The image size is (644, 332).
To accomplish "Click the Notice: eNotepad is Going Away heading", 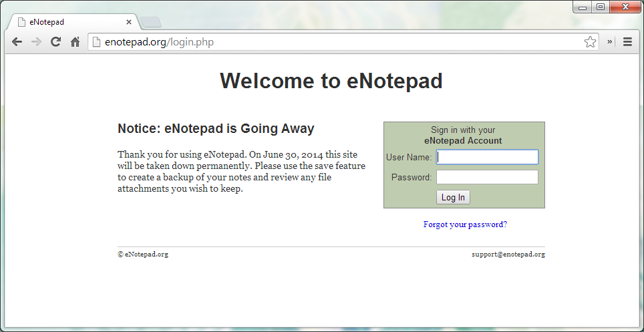I will [216, 129].
